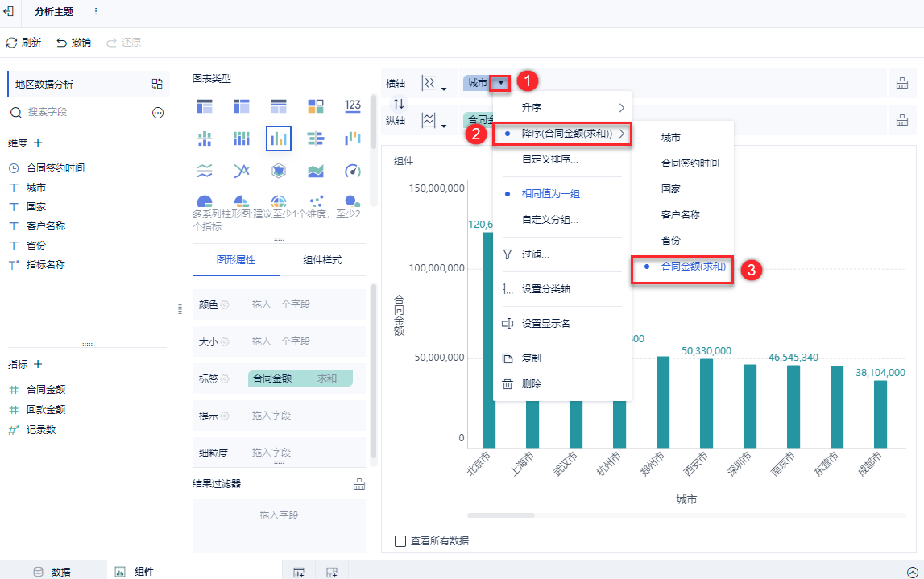The height and width of the screenshot is (579, 924).
Task: Click the add dashboard icon in bottom bar
Action: (x=332, y=572)
